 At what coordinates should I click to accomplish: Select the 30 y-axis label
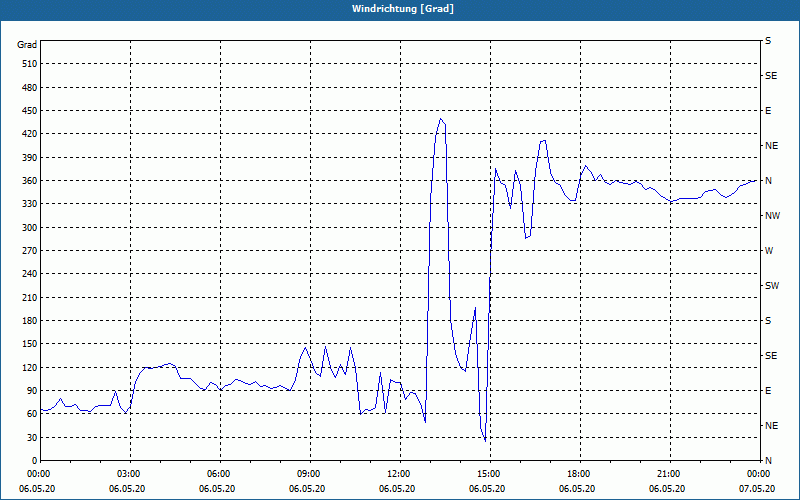[32, 437]
